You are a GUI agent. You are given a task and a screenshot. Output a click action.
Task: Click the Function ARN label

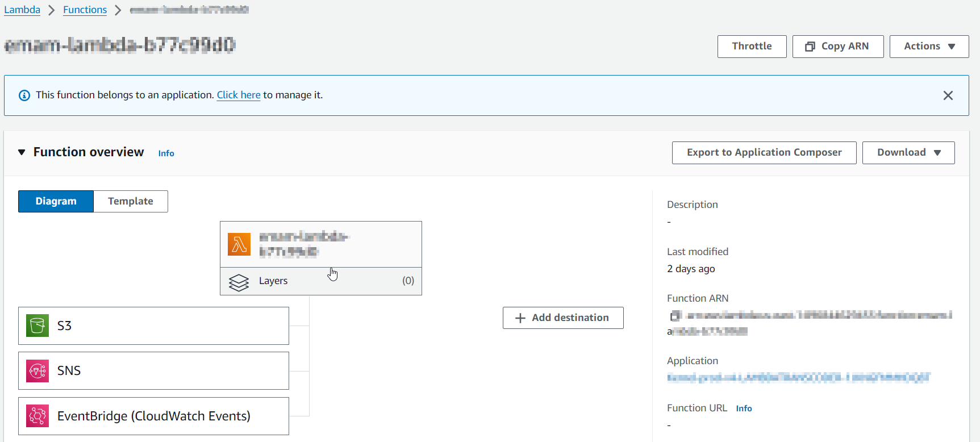[x=698, y=298]
